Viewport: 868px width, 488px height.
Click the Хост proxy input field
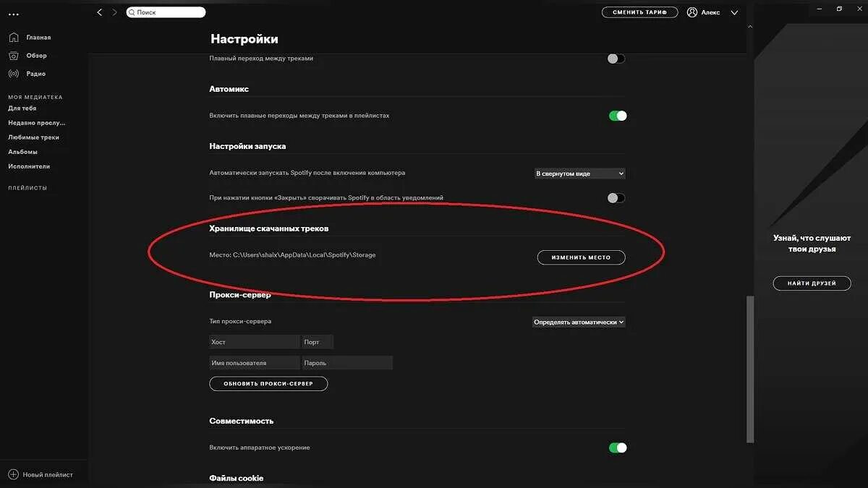pyautogui.click(x=254, y=342)
